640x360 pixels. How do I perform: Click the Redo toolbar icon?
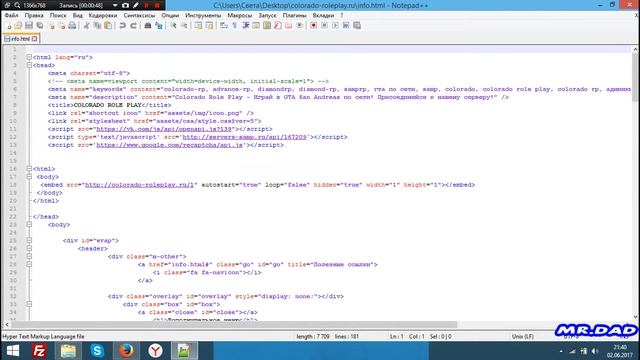[x=133, y=26]
